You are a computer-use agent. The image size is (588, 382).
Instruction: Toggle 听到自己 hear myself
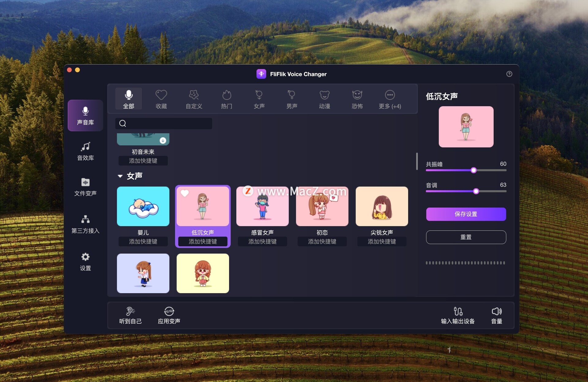point(130,315)
